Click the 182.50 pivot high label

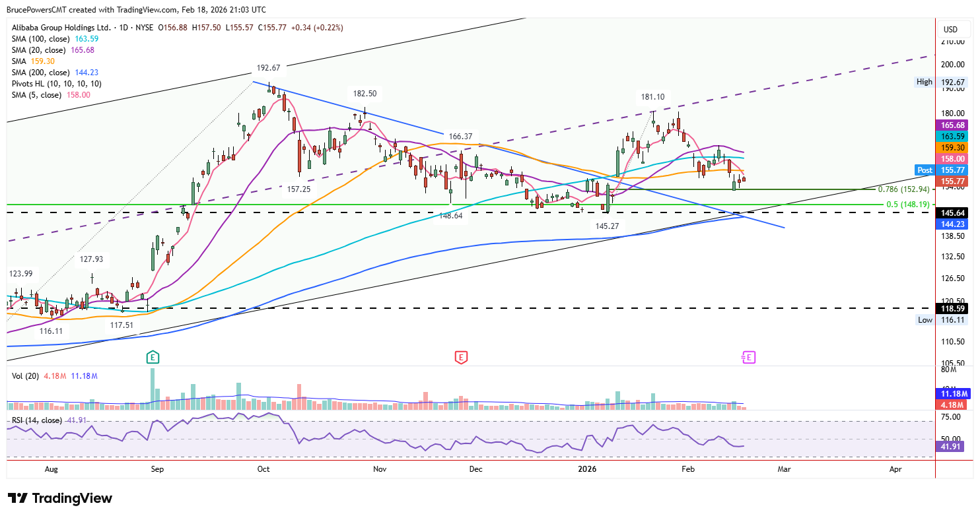pyautogui.click(x=364, y=94)
